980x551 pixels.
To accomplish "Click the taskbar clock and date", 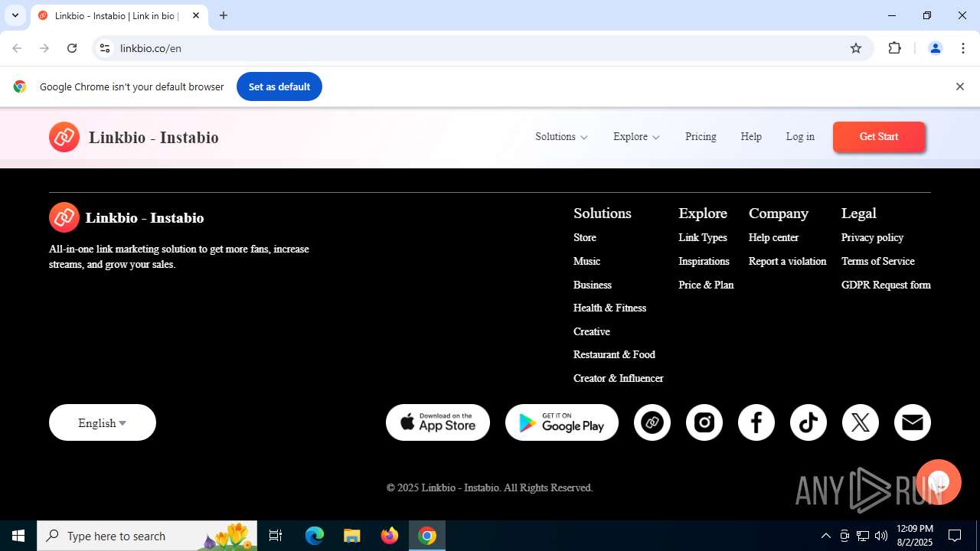I will [914, 536].
